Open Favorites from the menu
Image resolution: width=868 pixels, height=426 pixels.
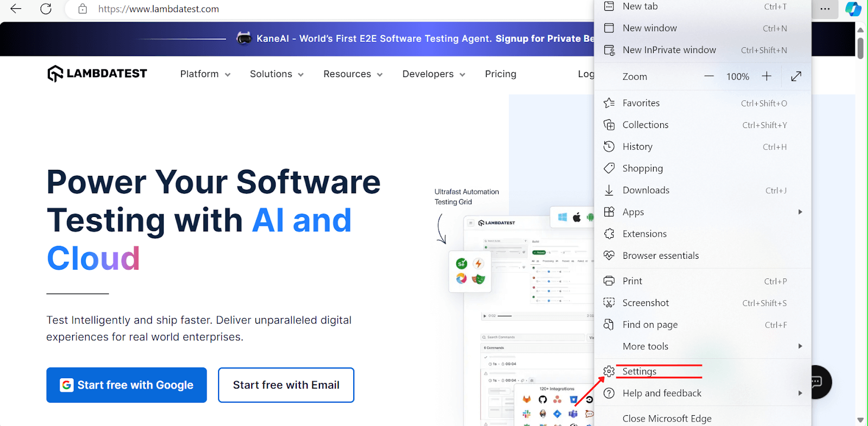[x=703, y=103]
